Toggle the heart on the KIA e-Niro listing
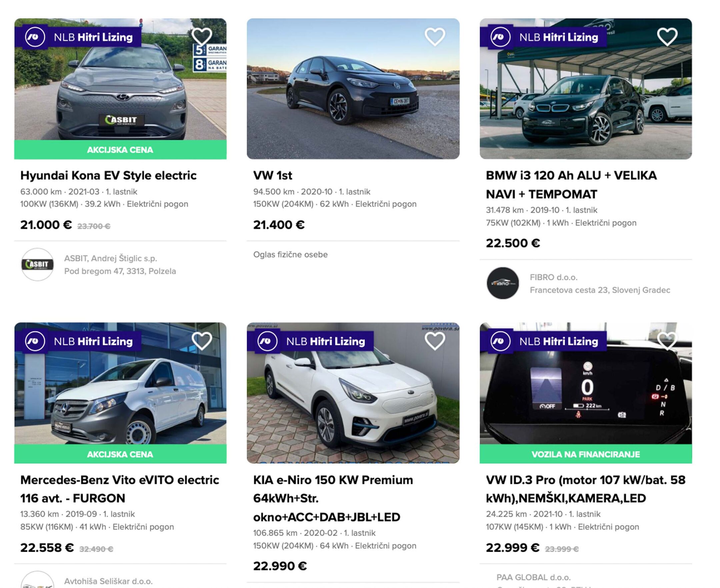This screenshot has height=588, width=720. point(435,341)
